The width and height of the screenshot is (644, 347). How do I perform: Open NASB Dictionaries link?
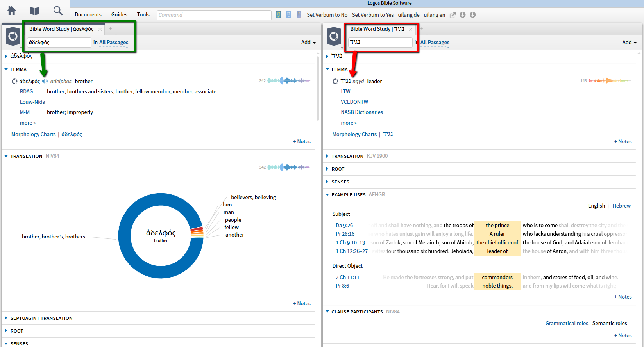(x=362, y=112)
